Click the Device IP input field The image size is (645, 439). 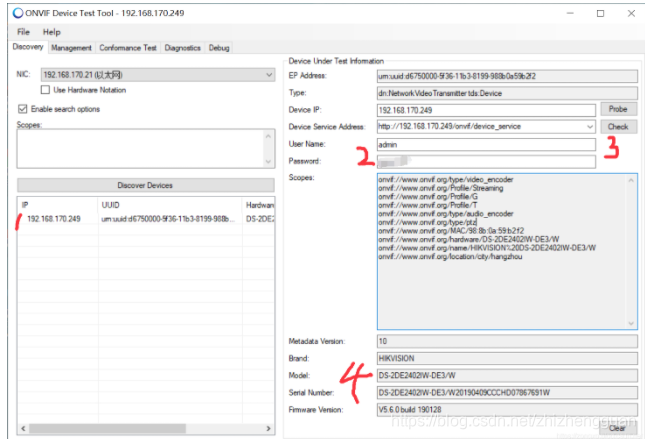[486, 110]
